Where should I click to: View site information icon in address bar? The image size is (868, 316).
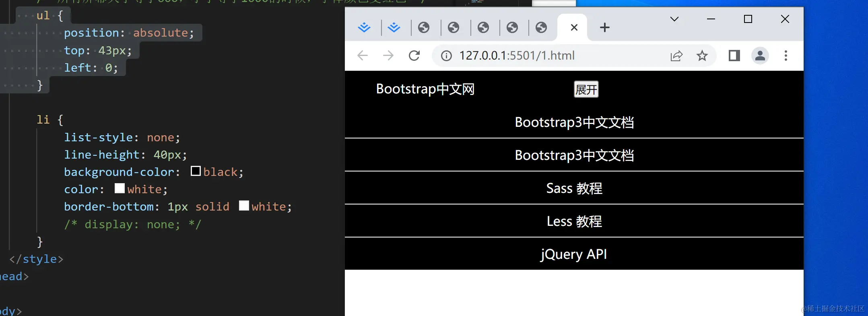446,56
